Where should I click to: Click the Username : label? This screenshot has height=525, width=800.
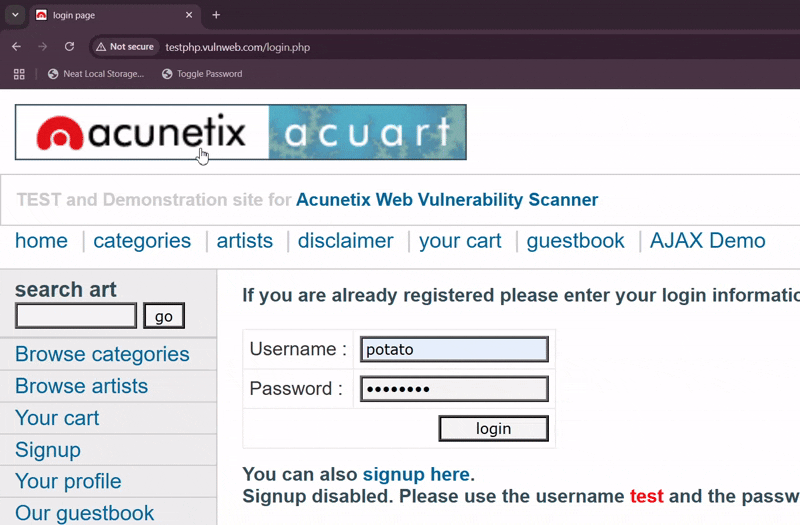point(298,349)
